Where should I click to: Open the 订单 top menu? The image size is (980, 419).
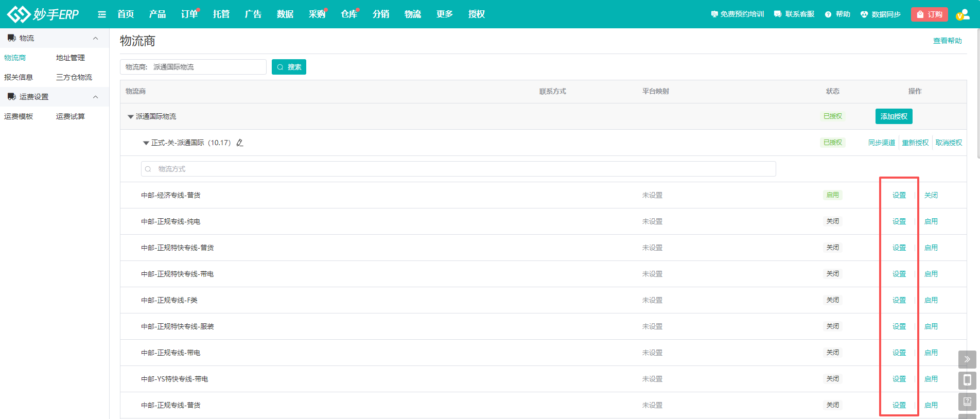189,14
